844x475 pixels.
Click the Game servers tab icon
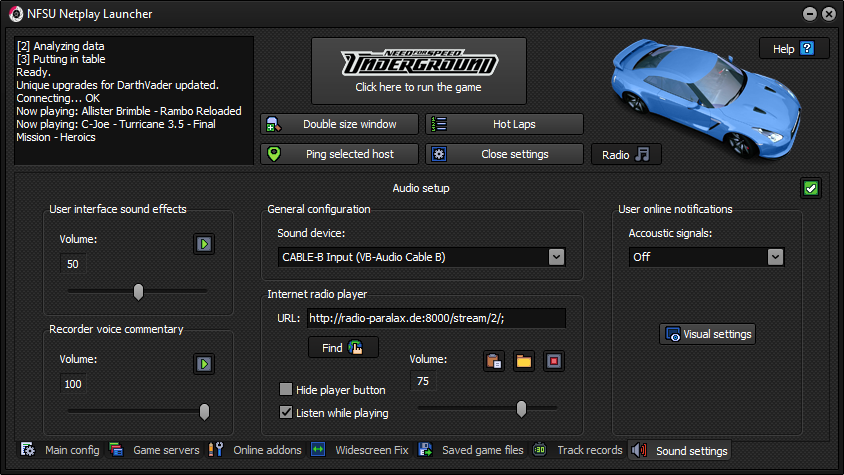[x=116, y=450]
